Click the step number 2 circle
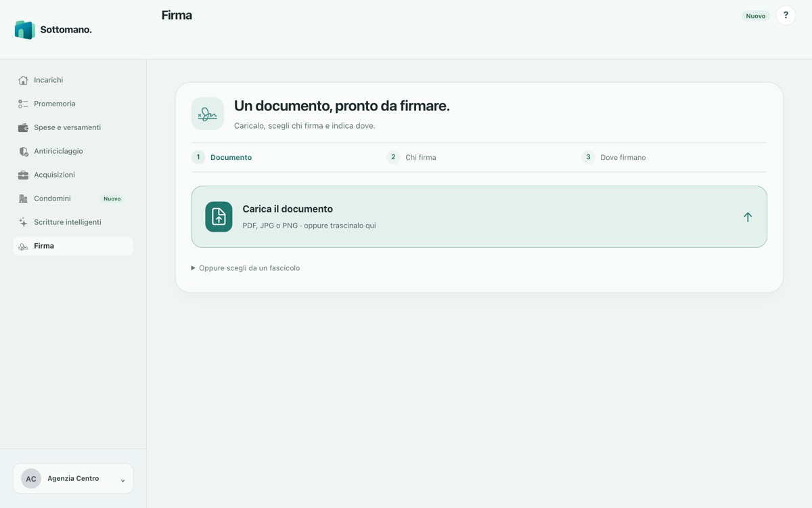This screenshot has width=812, height=508. coord(393,157)
